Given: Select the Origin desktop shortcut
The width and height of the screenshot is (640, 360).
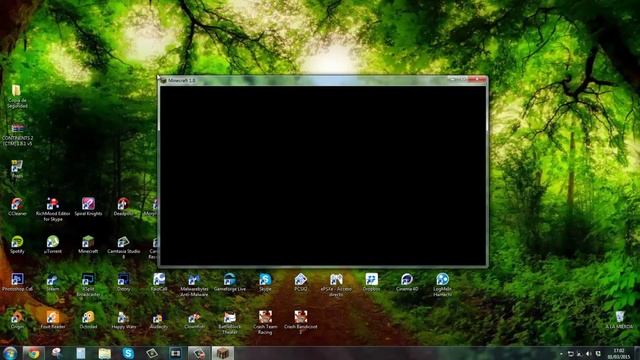Looking at the screenshot, I should [x=17, y=320].
